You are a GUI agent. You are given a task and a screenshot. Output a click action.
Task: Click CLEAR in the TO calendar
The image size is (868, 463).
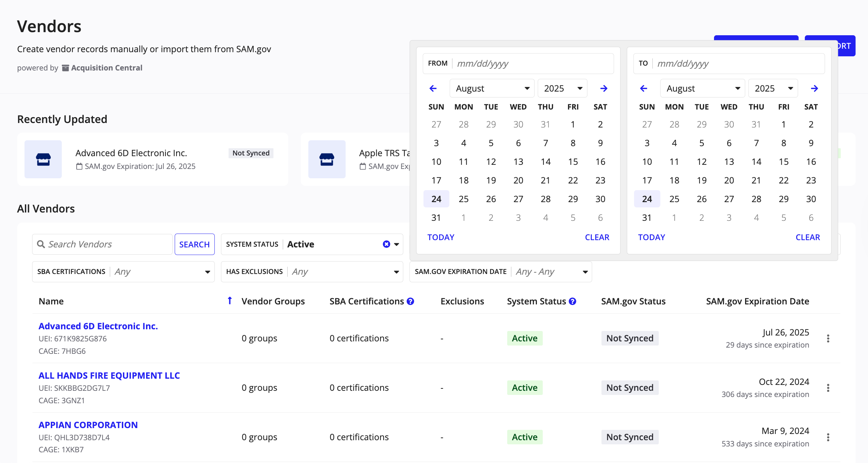(x=808, y=237)
